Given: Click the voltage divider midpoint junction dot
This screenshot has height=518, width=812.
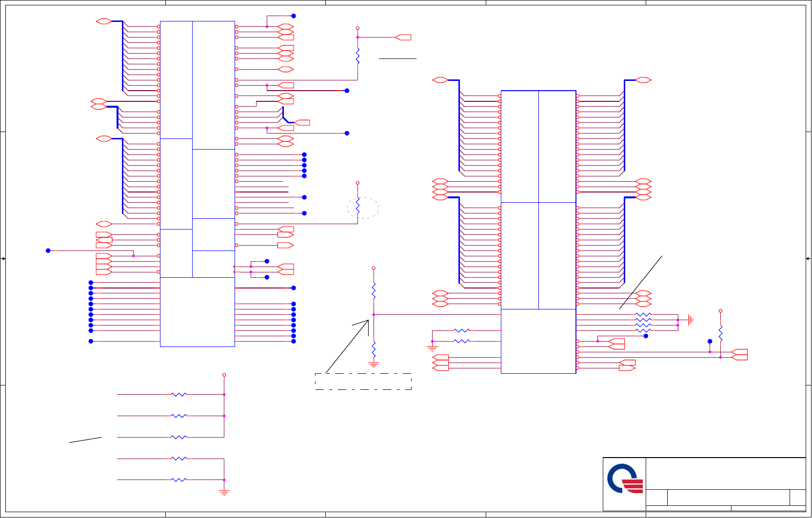Looking at the screenshot, I should coord(374,315).
